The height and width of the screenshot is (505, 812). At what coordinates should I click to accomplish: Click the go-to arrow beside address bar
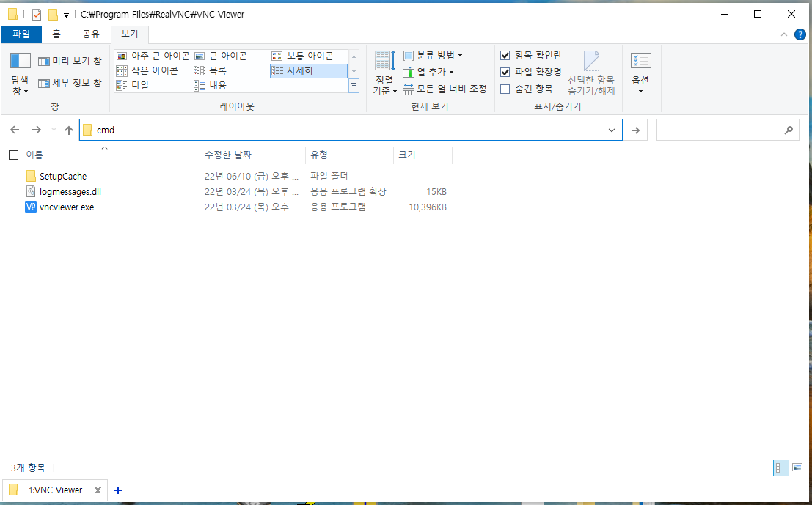pyautogui.click(x=635, y=130)
